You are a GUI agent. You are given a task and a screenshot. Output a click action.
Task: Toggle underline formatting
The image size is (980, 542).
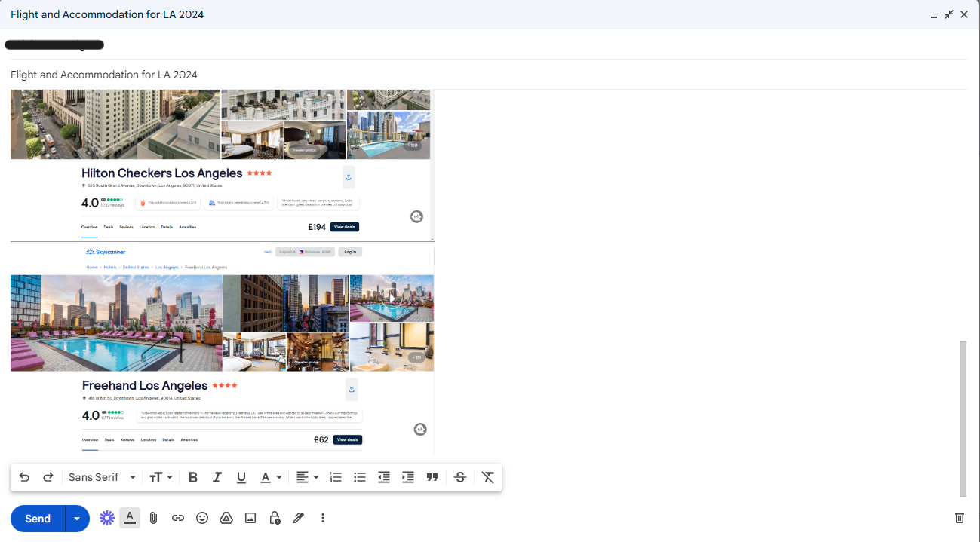[x=241, y=477]
